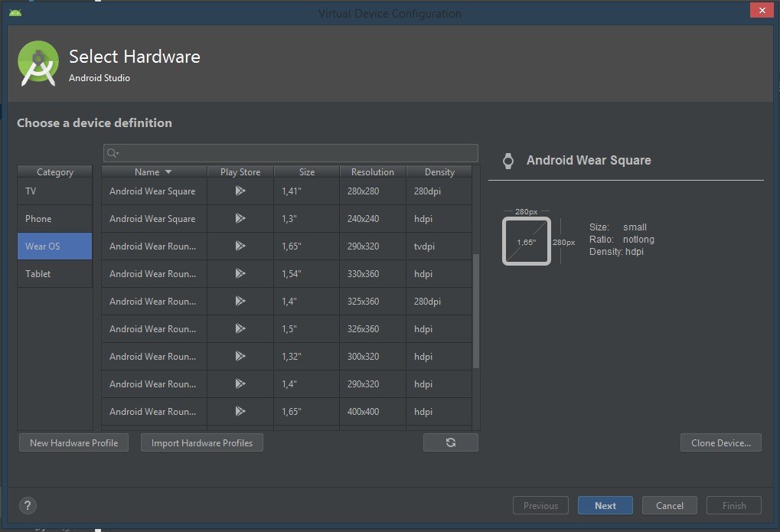Click the watch icon beside Android Wear Square title

pos(507,161)
